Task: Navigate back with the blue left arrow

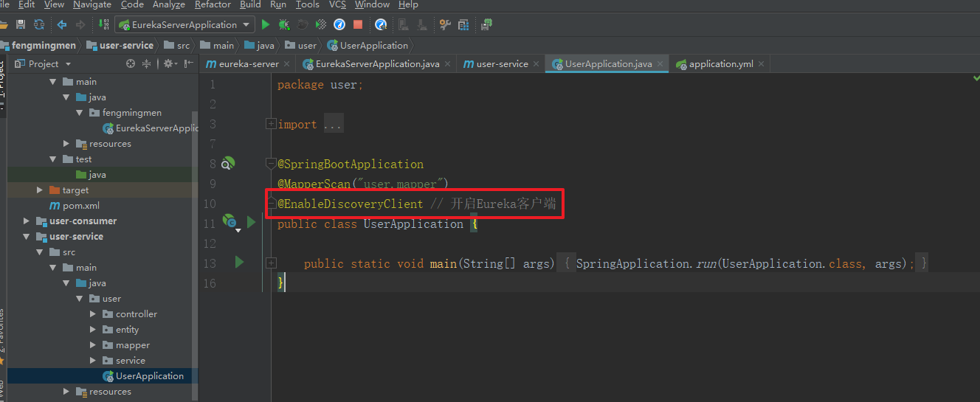Action: (62, 24)
